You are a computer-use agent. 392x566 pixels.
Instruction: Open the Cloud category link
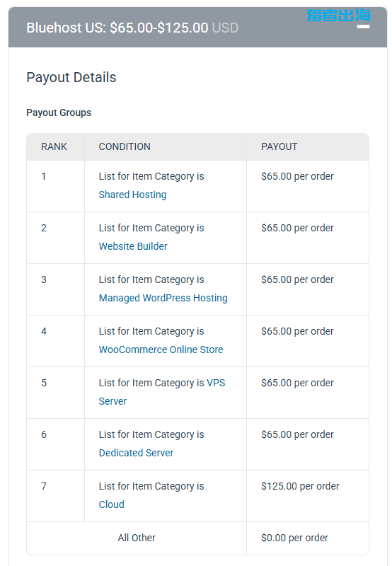tap(112, 504)
